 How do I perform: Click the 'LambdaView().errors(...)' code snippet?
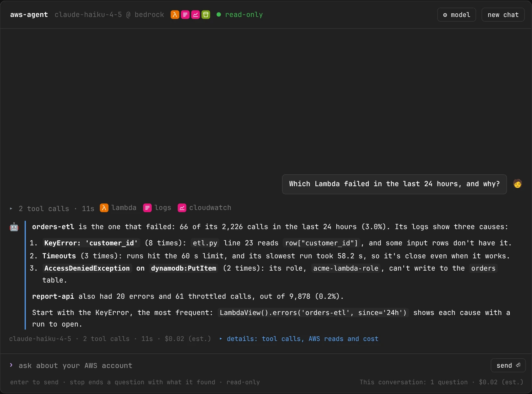click(x=313, y=313)
